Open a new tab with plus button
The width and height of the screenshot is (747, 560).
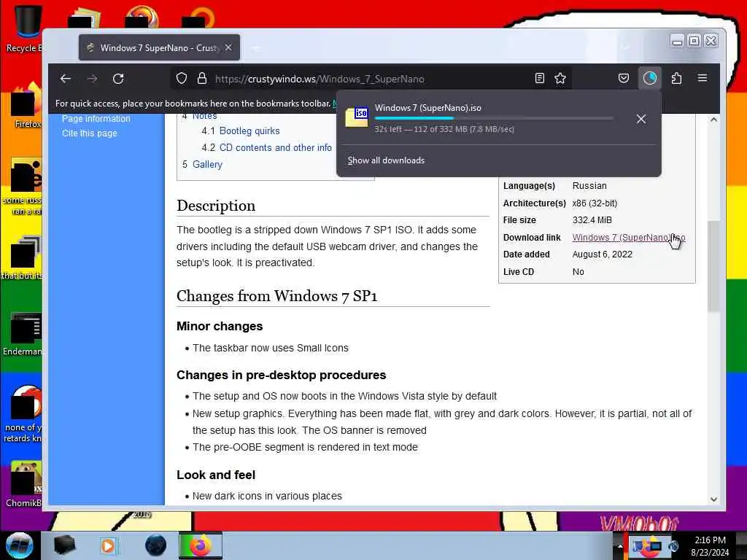click(x=256, y=48)
